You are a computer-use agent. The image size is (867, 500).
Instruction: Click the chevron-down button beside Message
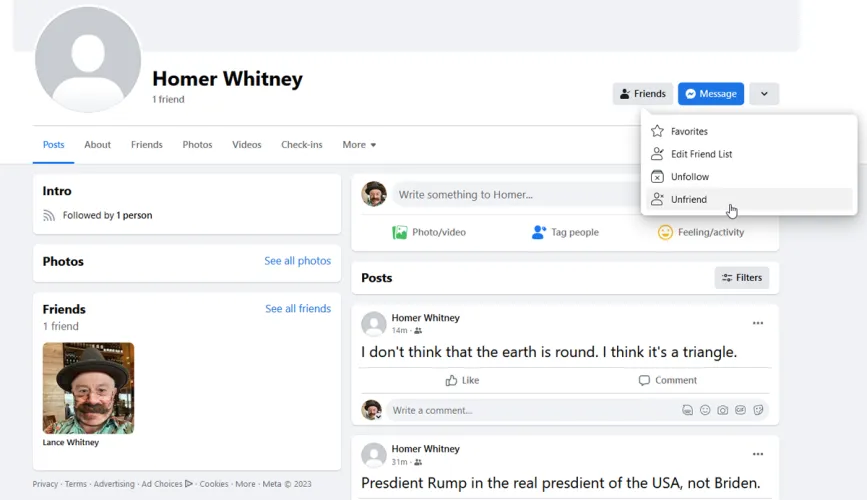click(x=764, y=94)
